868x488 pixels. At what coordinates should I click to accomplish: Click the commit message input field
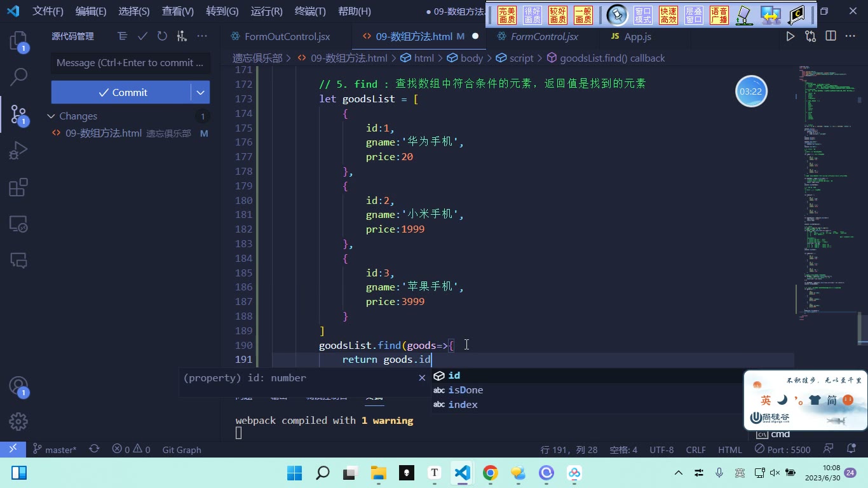tap(130, 63)
